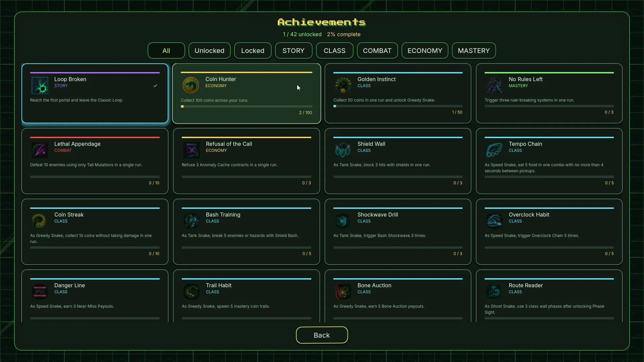
Task: Switch to the STORY category filter
Action: click(293, 51)
